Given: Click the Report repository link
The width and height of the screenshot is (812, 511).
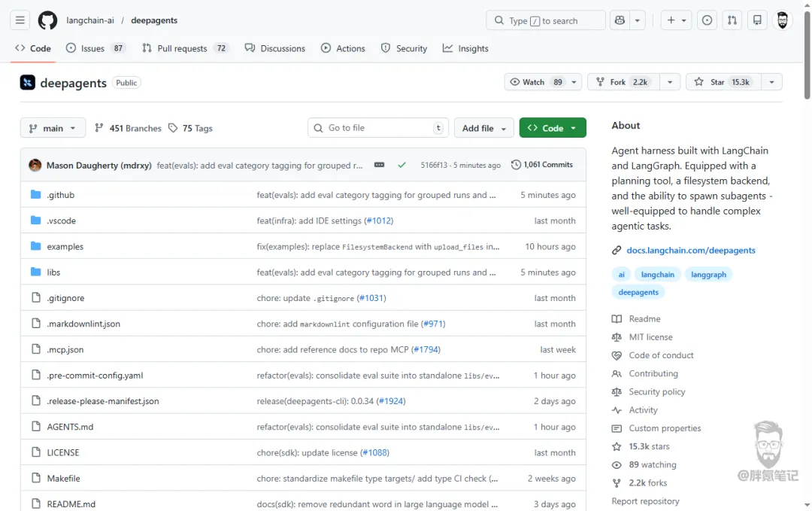Looking at the screenshot, I should pos(645,501).
